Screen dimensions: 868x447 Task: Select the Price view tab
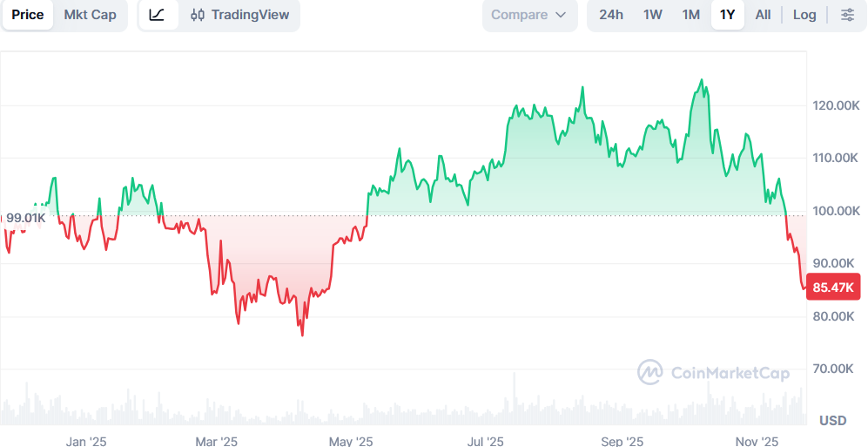pyautogui.click(x=28, y=15)
